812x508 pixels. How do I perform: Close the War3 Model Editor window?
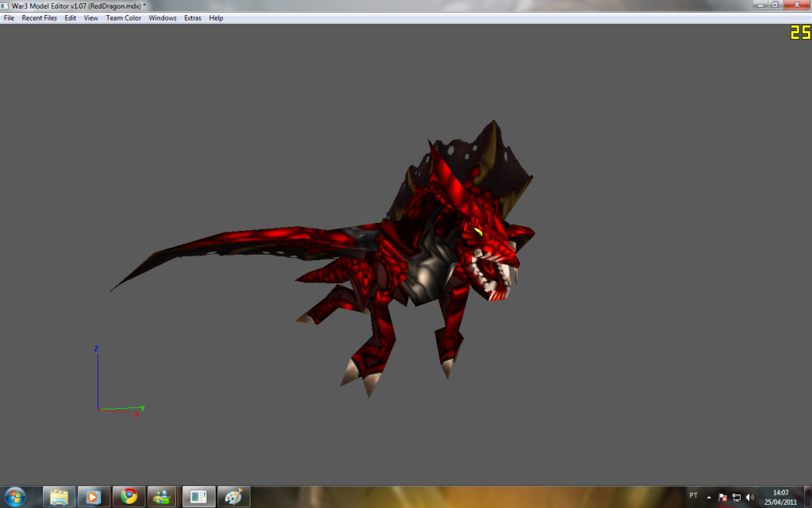point(797,5)
